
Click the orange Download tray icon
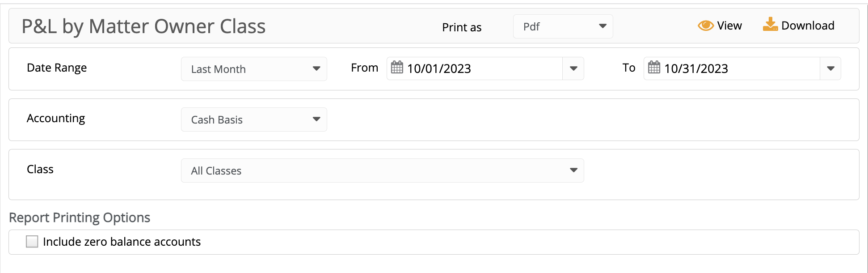coord(770,25)
